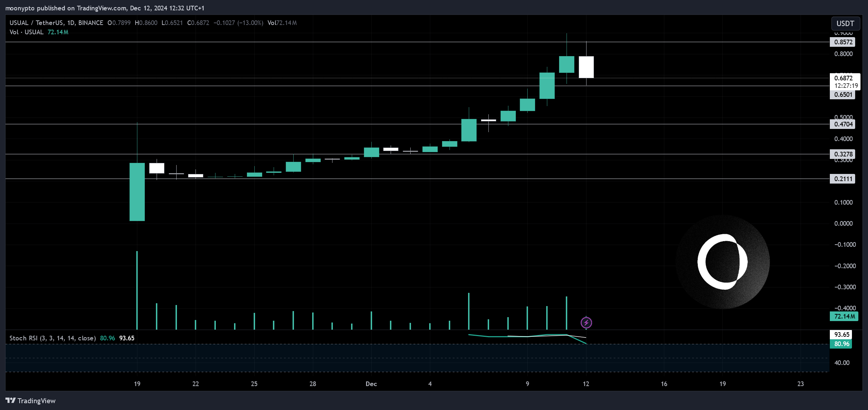Click the 0.2111 horizontal line price label

(842, 179)
